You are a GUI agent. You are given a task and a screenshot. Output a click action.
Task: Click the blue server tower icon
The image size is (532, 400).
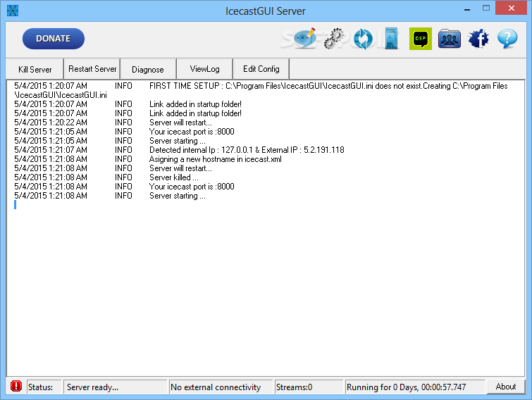392,39
